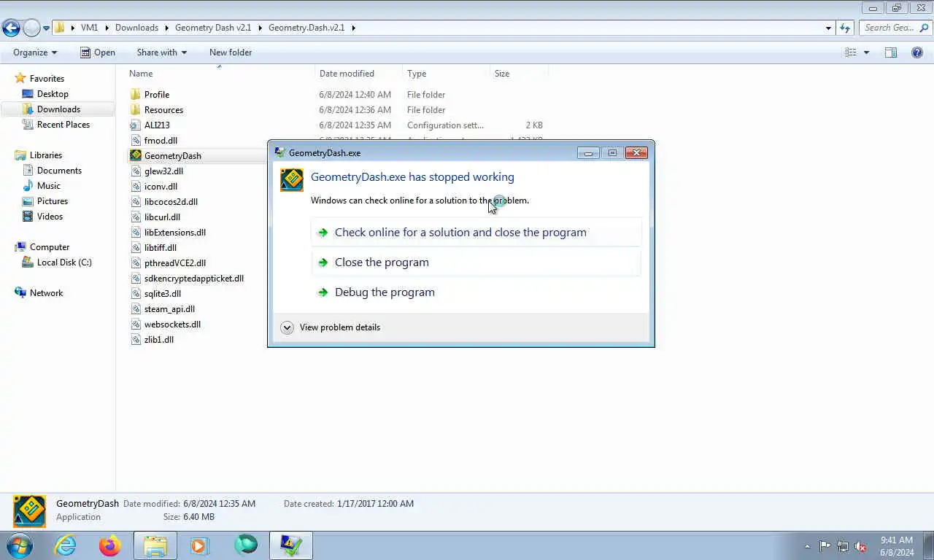This screenshot has width=934, height=560.
Task: Click the Change your view icon
Action: tap(851, 52)
